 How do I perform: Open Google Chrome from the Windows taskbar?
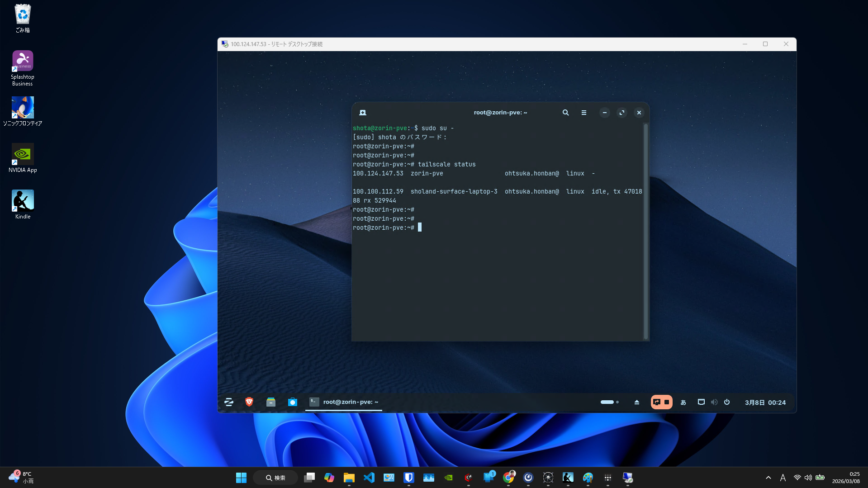point(508,478)
